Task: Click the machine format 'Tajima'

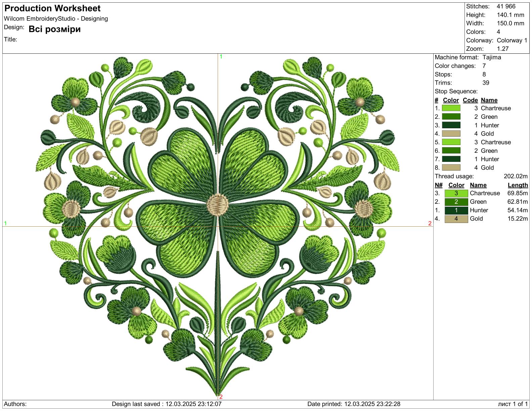Action: click(492, 57)
